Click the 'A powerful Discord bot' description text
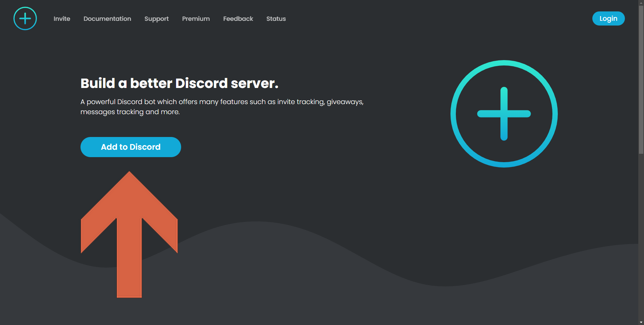The image size is (644, 325). tap(222, 107)
